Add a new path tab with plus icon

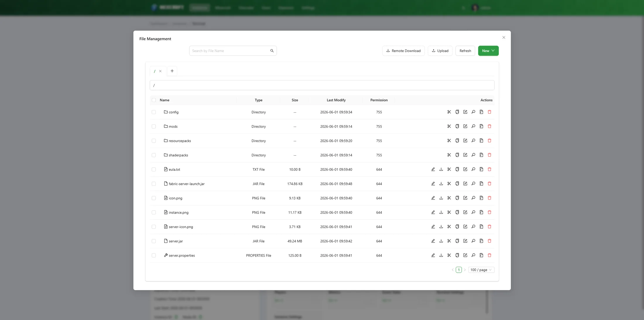tap(172, 71)
